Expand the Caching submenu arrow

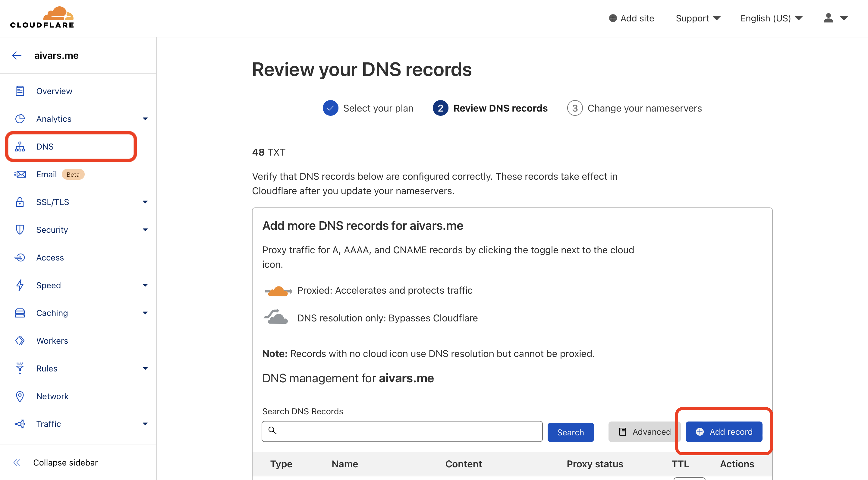(x=145, y=313)
